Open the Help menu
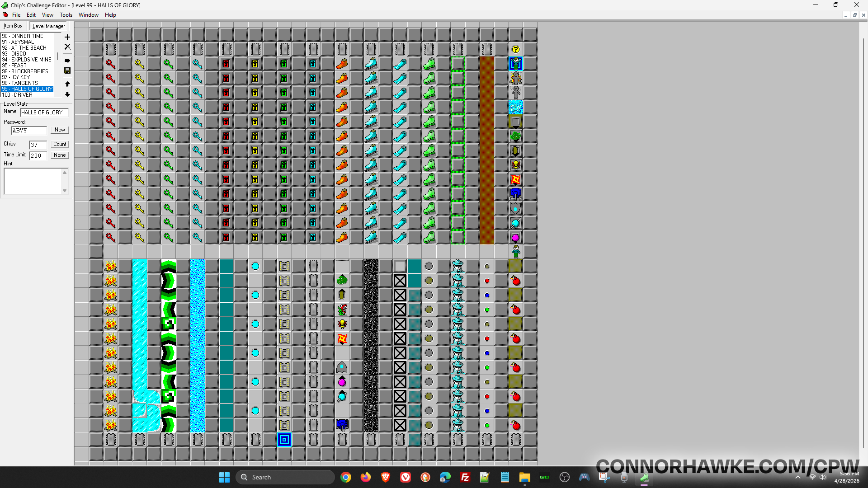The image size is (868, 488). click(x=111, y=15)
